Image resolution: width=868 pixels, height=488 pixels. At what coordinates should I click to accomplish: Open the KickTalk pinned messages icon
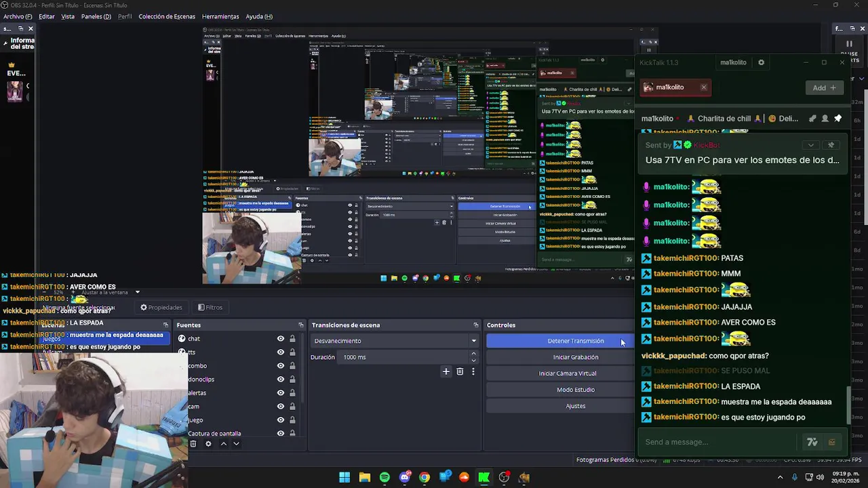(837, 119)
